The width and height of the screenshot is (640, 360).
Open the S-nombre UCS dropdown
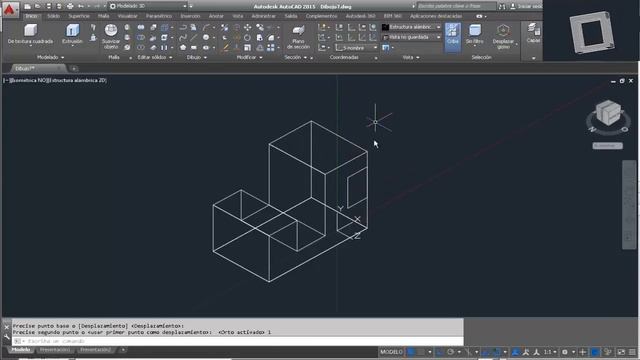[357, 48]
